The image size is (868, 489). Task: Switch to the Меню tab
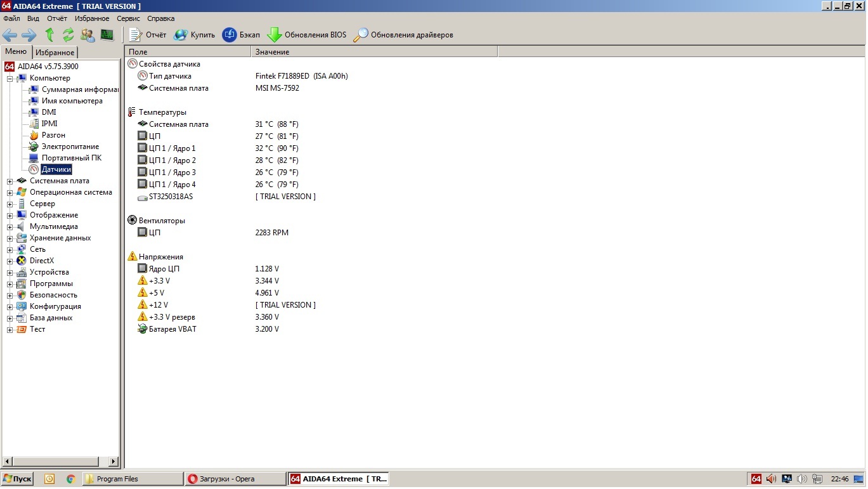16,52
